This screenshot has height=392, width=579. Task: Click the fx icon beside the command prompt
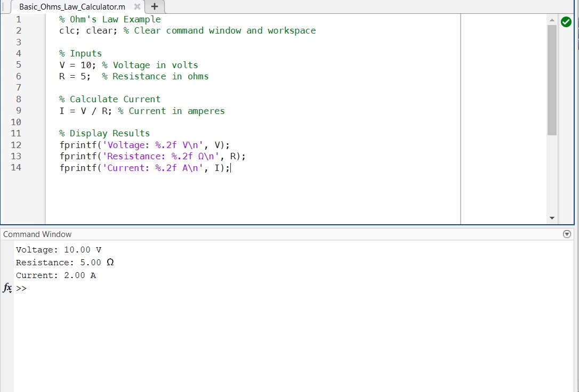click(x=7, y=288)
